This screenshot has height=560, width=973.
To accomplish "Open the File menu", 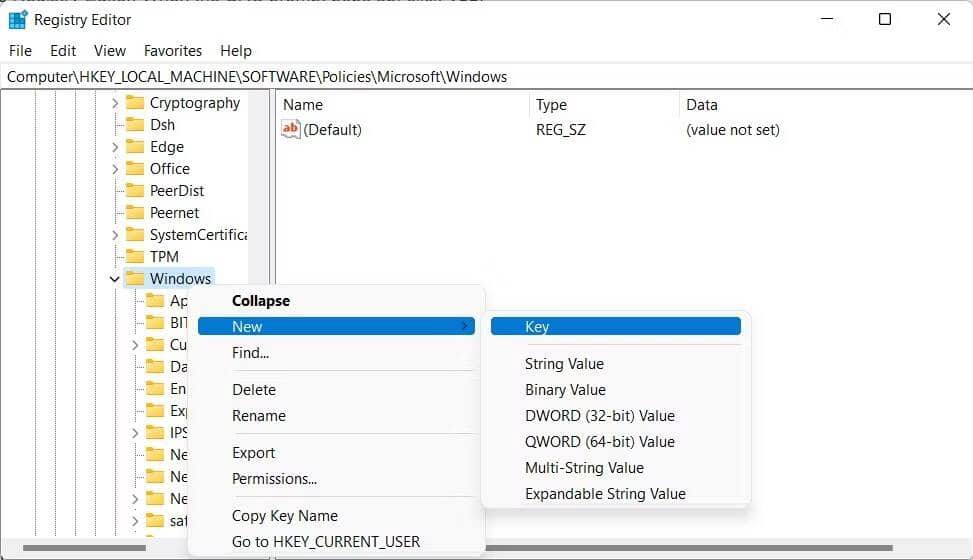I will coord(20,50).
